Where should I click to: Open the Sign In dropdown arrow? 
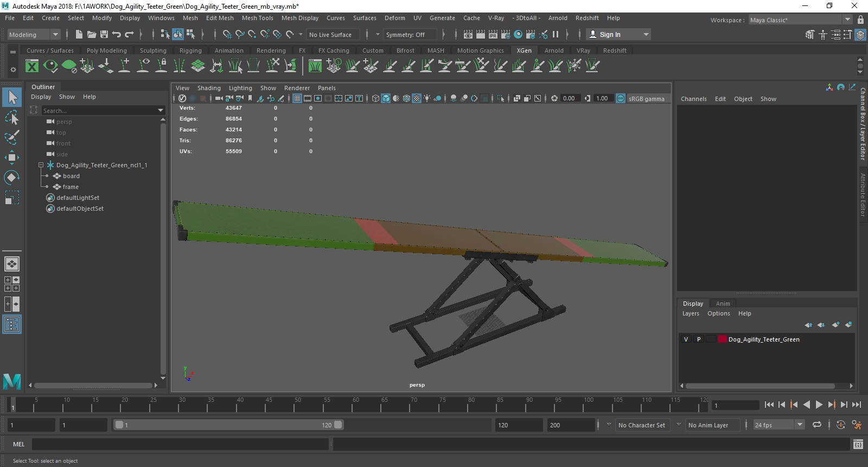646,35
